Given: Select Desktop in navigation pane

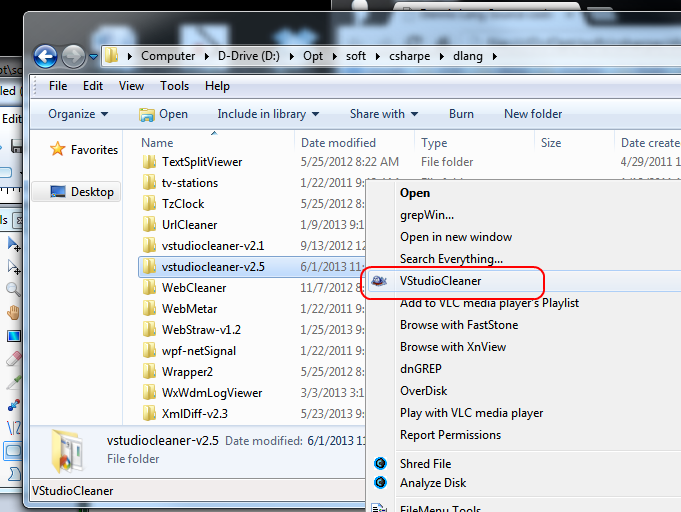Looking at the screenshot, I should point(76,192).
